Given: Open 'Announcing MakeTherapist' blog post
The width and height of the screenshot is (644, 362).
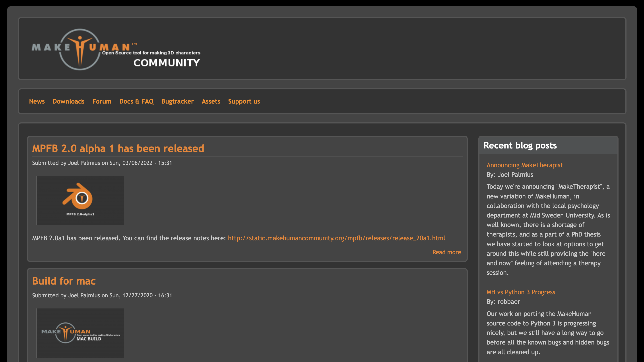Looking at the screenshot, I should (x=524, y=165).
